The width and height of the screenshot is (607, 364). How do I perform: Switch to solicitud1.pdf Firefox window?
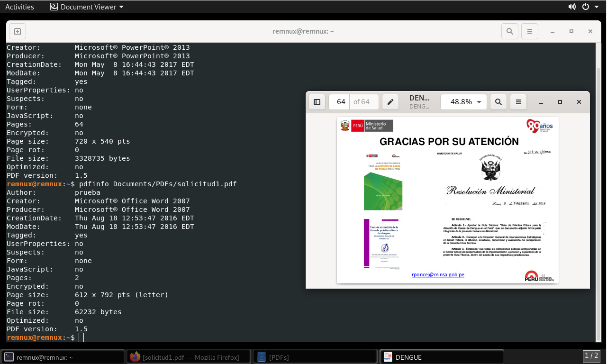click(x=189, y=357)
